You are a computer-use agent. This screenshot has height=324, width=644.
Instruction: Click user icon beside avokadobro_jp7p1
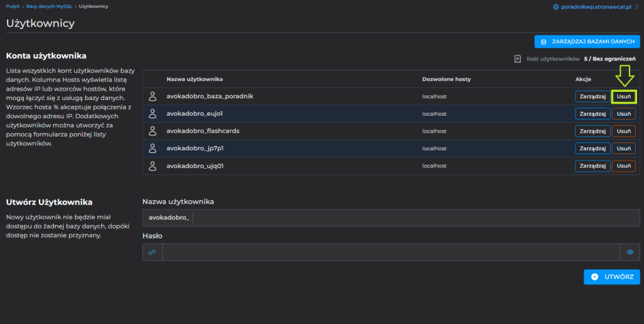pos(152,148)
